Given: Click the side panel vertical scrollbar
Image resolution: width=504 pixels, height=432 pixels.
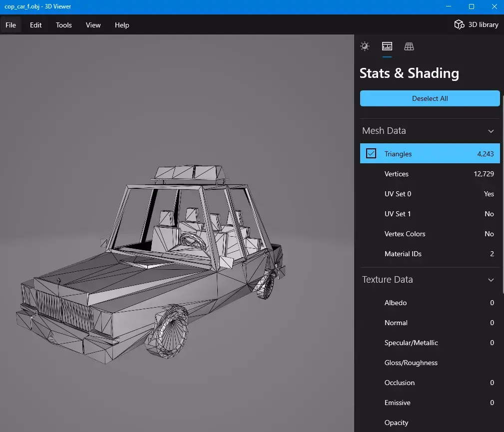Looking at the screenshot, I should pyautogui.click(x=503, y=194).
